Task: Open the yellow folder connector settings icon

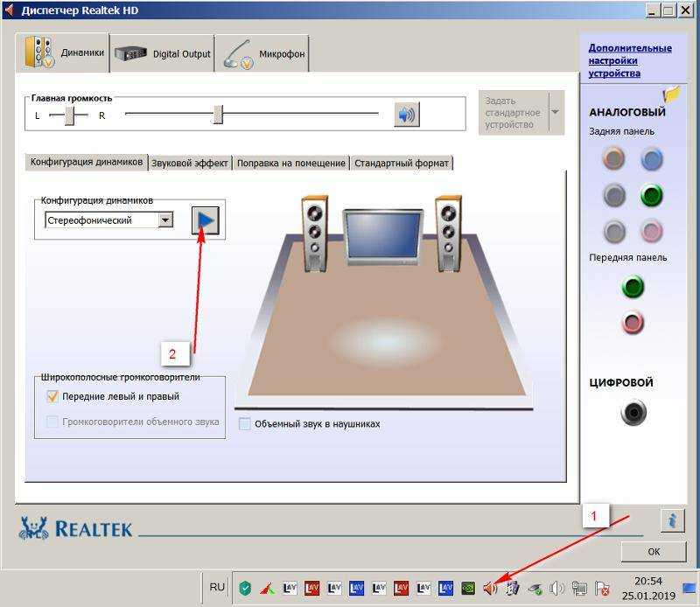Action: point(671,94)
